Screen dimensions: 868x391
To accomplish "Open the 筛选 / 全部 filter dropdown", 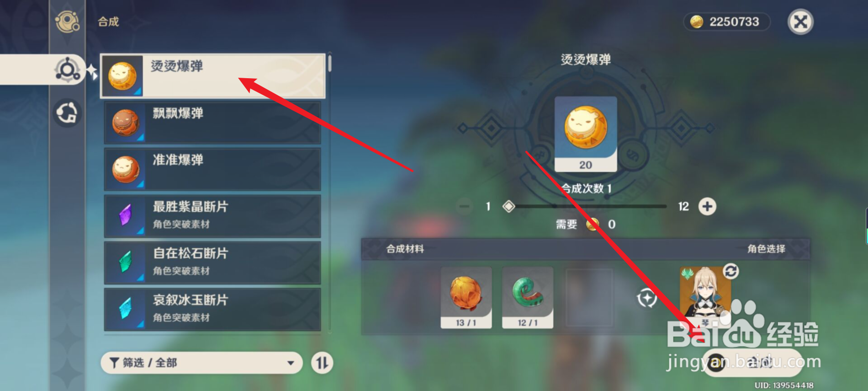I will (x=201, y=363).
